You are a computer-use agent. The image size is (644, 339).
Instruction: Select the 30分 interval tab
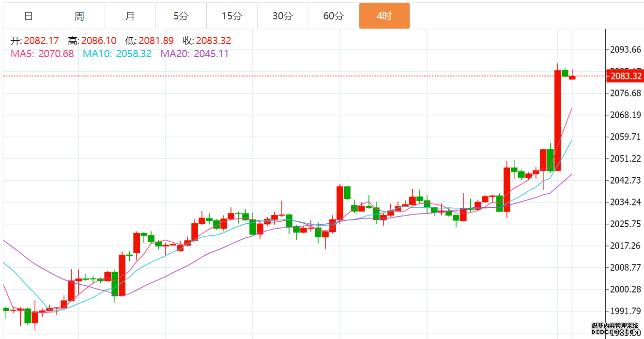(x=283, y=16)
